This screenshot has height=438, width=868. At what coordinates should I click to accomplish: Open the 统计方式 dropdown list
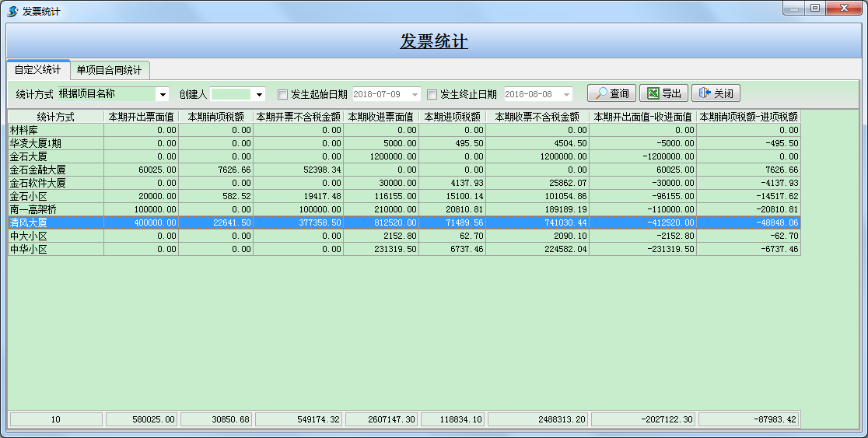click(163, 94)
